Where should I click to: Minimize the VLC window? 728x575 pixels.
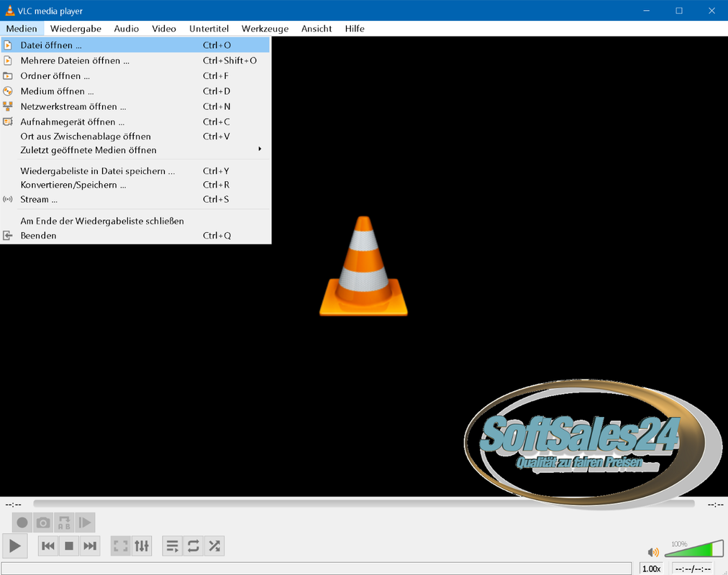tap(646, 10)
